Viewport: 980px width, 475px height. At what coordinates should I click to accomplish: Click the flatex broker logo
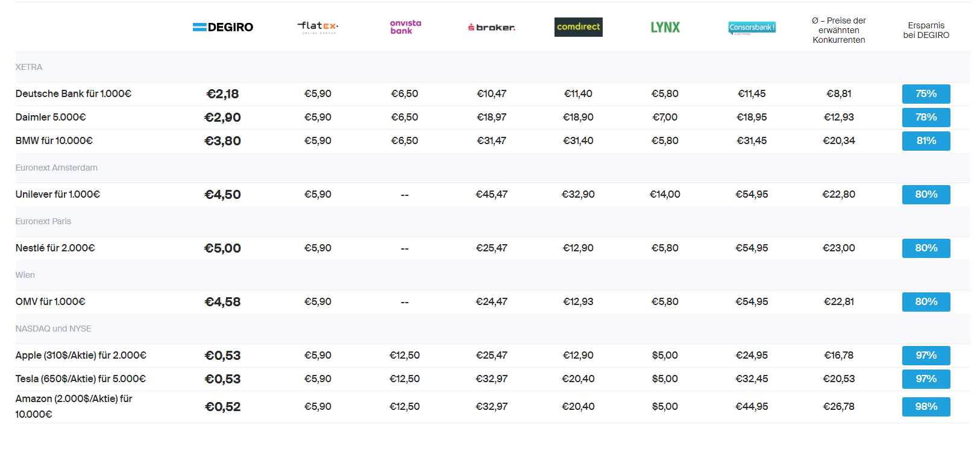318,27
